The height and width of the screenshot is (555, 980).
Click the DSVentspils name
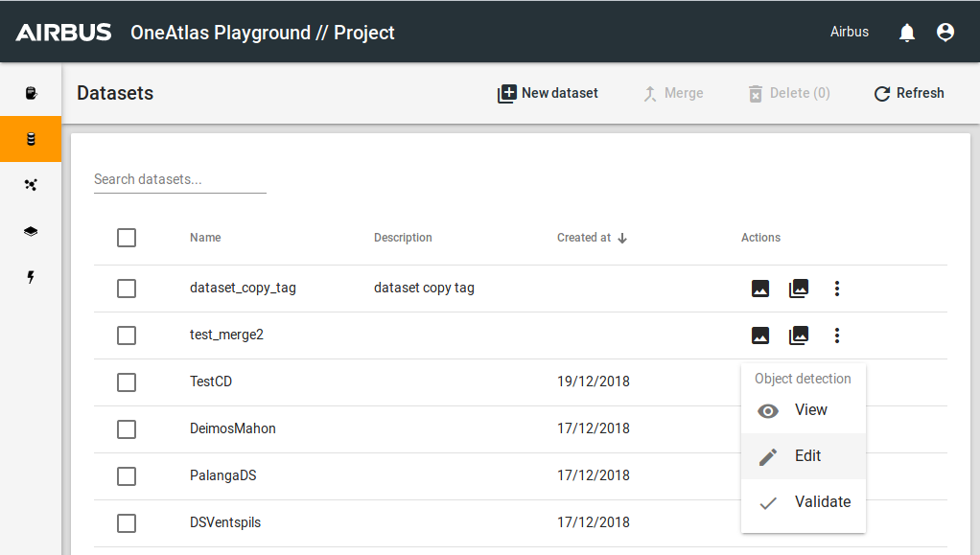(225, 522)
